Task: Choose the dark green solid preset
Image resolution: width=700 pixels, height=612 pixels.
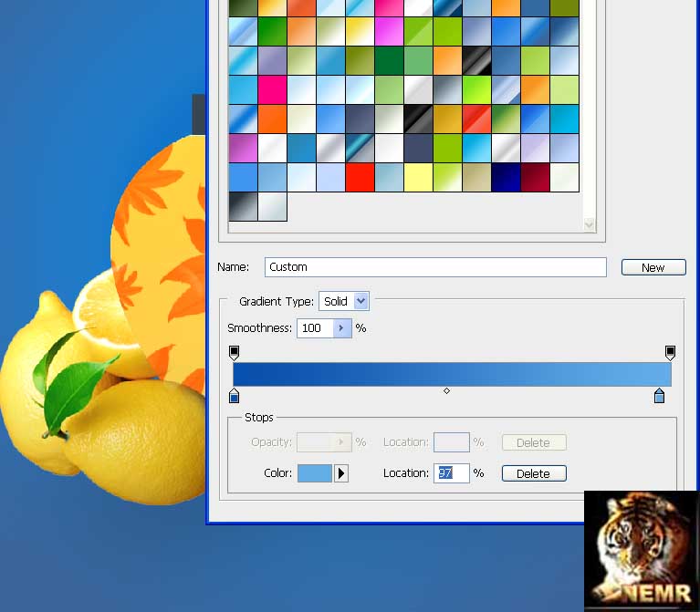Action: click(x=389, y=61)
